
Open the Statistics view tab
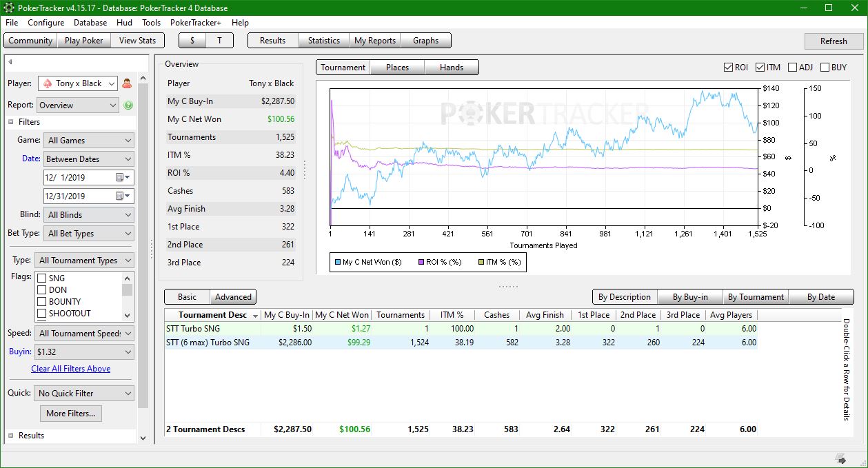(x=323, y=41)
